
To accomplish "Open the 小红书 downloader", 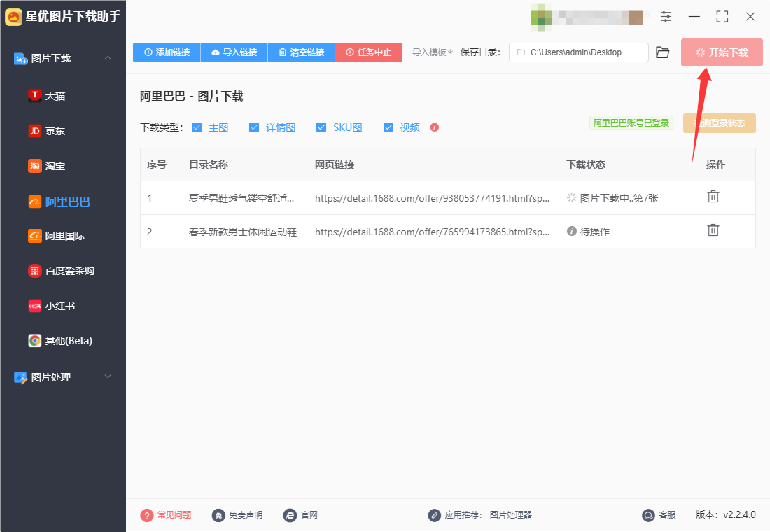I will (52, 305).
